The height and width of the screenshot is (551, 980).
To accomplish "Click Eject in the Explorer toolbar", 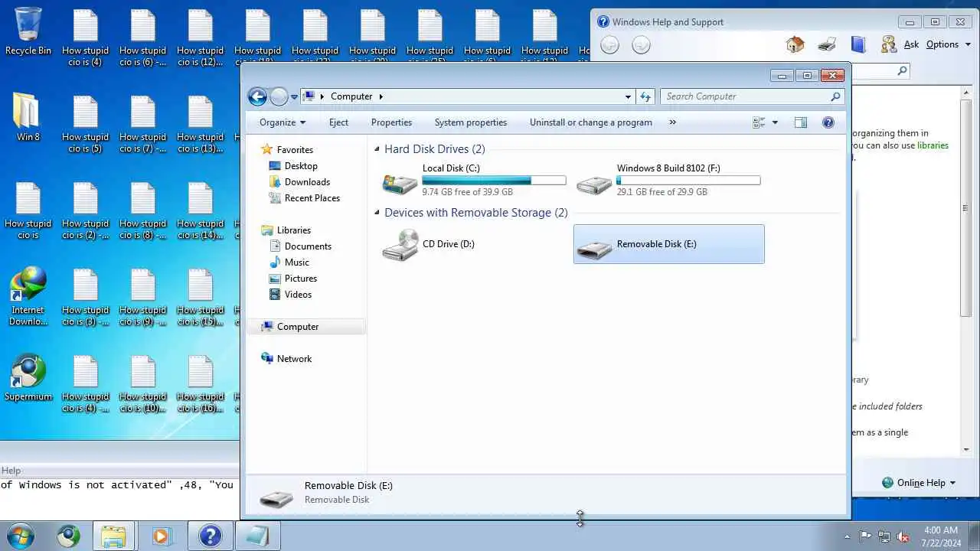I will pos(338,122).
